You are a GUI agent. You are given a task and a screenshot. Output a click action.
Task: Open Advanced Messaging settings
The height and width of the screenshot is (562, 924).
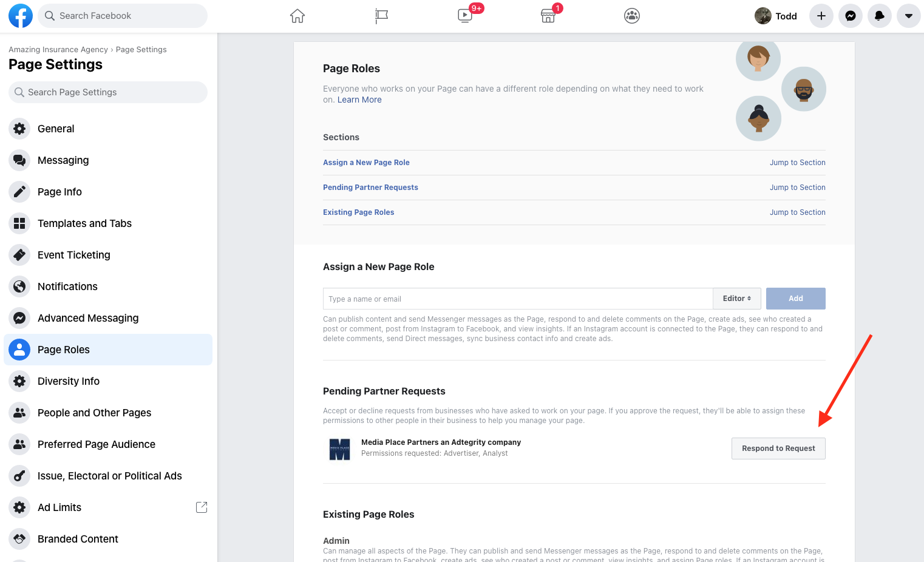pyautogui.click(x=108, y=318)
